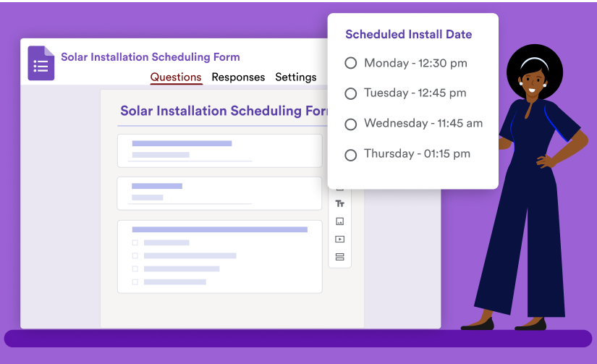
Task: Check the first checkbox in the third question
Action: 135,242
